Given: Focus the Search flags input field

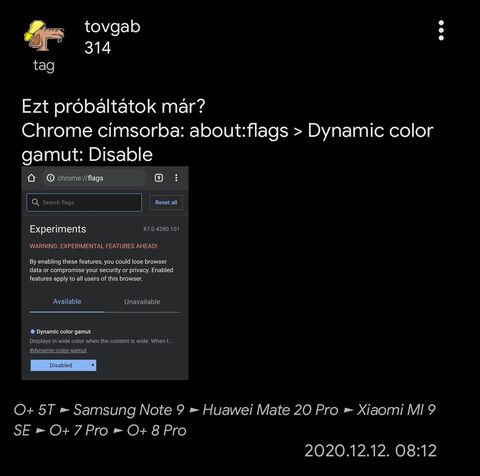Looking at the screenshot, I should coord(84,202).
